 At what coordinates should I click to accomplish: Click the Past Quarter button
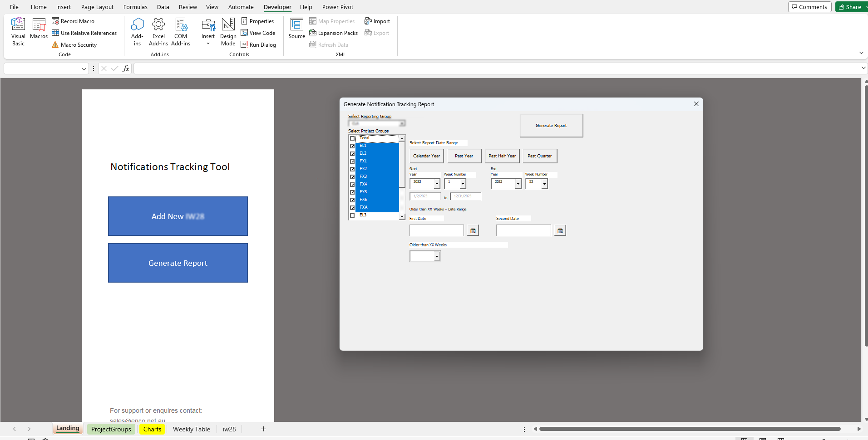540,156
